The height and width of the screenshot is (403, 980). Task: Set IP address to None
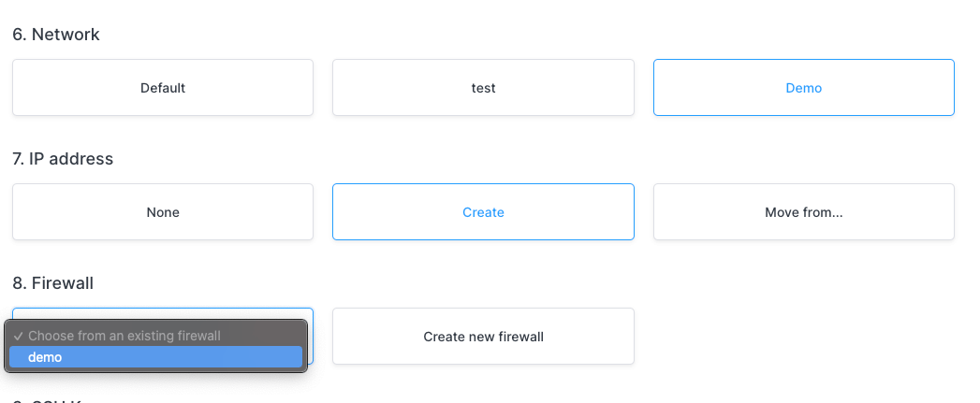click(x=163, y=212)
